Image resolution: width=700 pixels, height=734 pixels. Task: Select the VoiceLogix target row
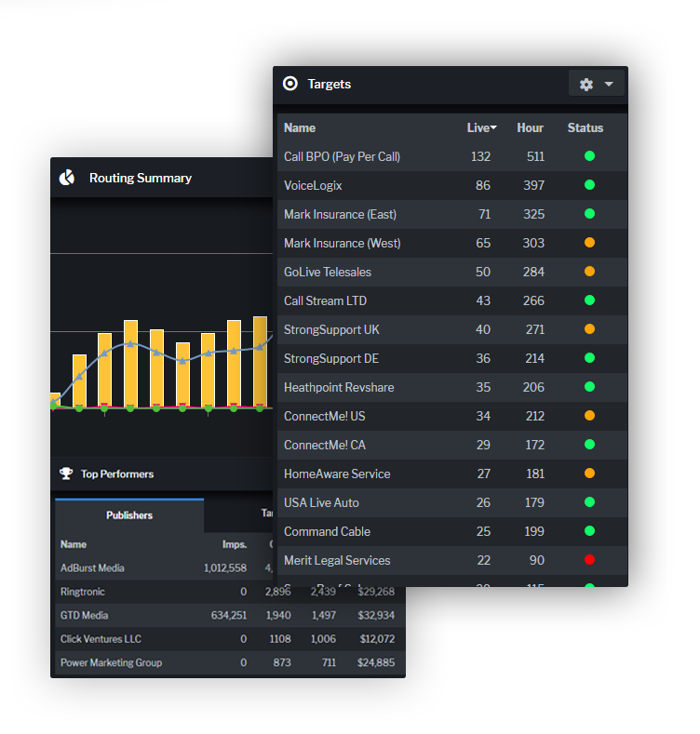452,185
